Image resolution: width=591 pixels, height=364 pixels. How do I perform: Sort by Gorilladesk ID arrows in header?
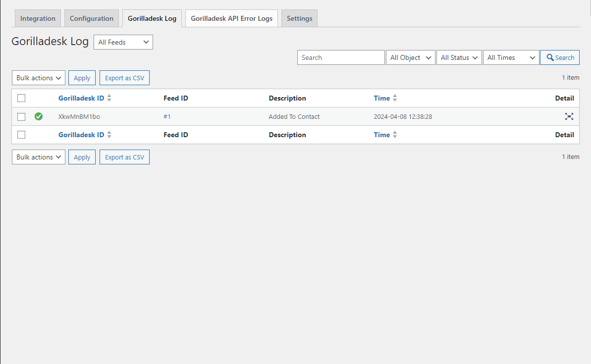coord(109,98)
